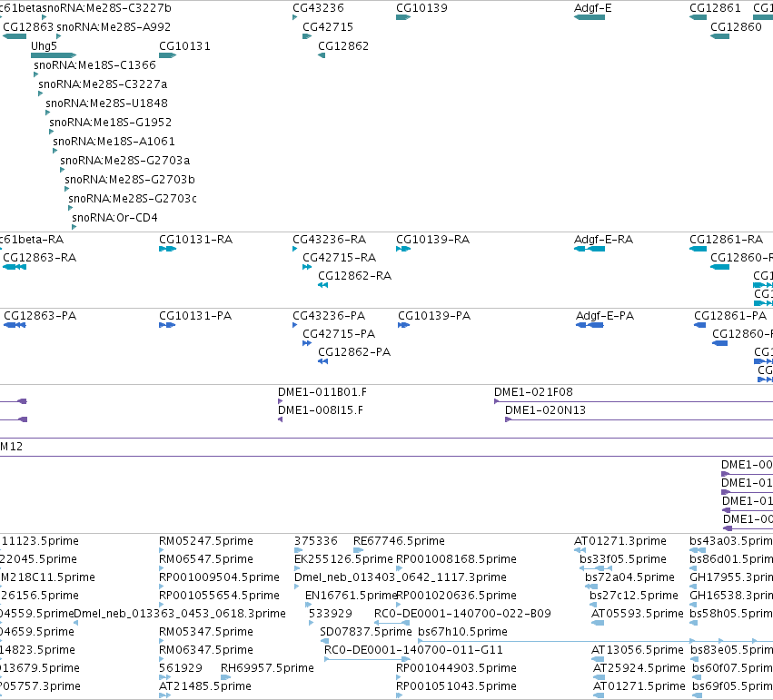Select the RC0-DE0001-140700-022-B09 label
This screenshot has width=773, height=700.
[462, 615]
